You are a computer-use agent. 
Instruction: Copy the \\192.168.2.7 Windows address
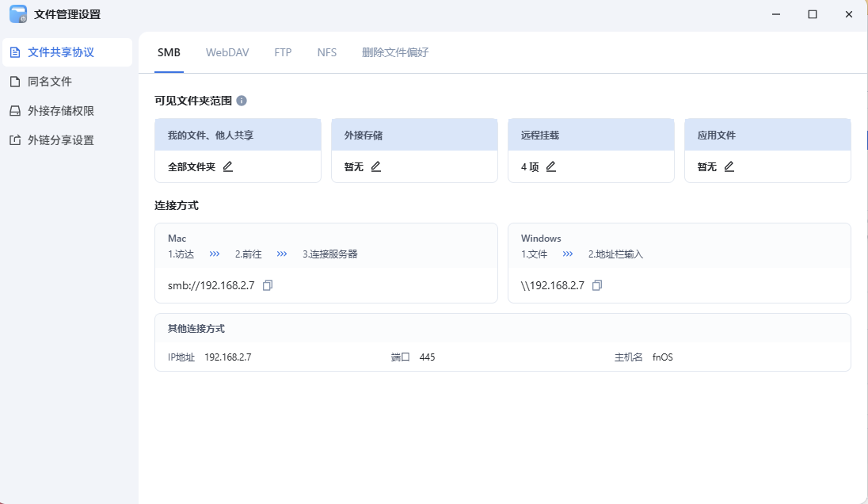pyautogui.click(x=597, y=285)
